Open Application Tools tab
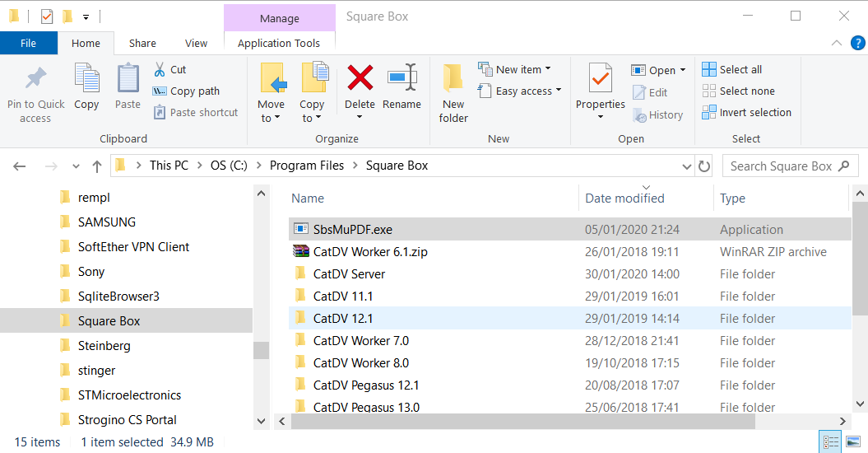 point(279,43)
